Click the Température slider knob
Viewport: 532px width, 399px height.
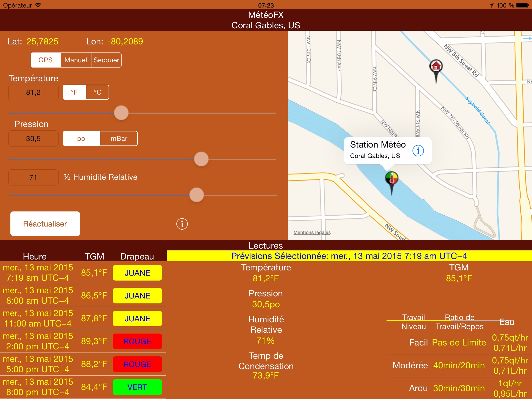pos(121,113)
